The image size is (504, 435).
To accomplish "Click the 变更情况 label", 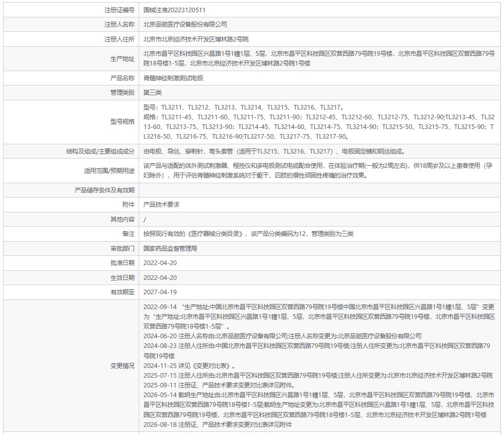I will click(122, 366).
